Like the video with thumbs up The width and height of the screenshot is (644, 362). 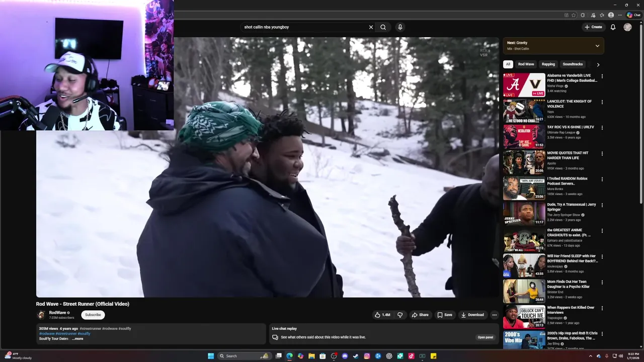[382, 315]
